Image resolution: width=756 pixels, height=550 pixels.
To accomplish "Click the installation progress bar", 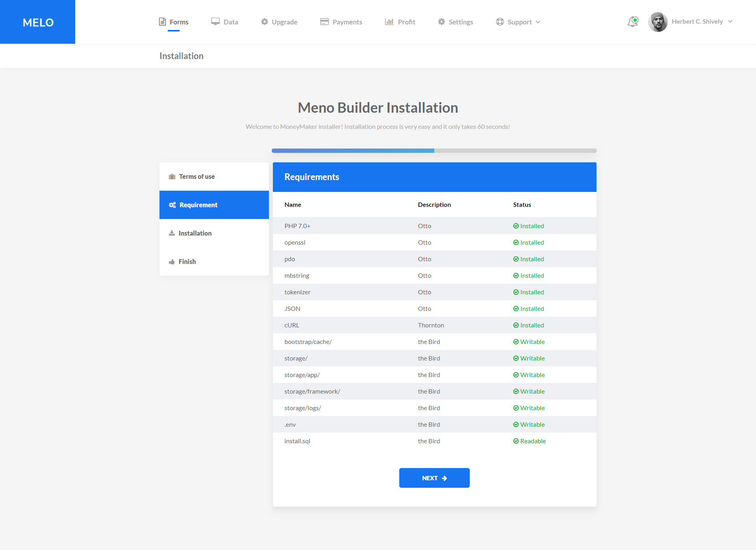I will point(434,151).
